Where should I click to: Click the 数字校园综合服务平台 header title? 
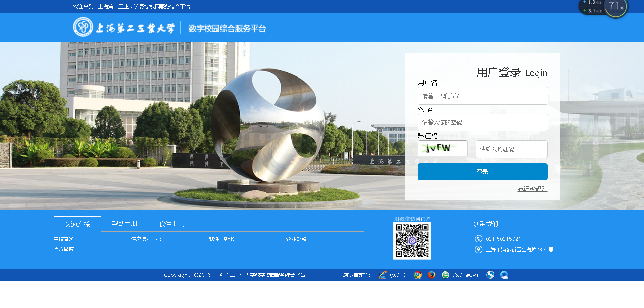[x=227, y=29]
